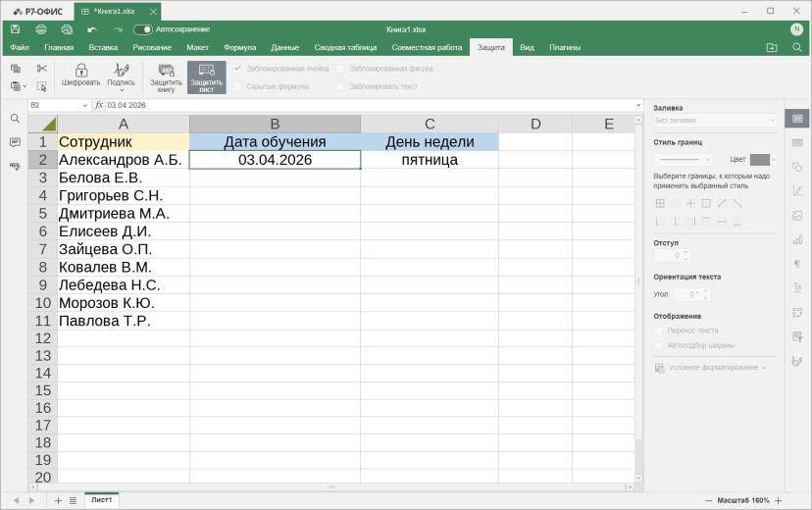Open shape settings in right sidebar
812x510 pixels.
[797, 167]
